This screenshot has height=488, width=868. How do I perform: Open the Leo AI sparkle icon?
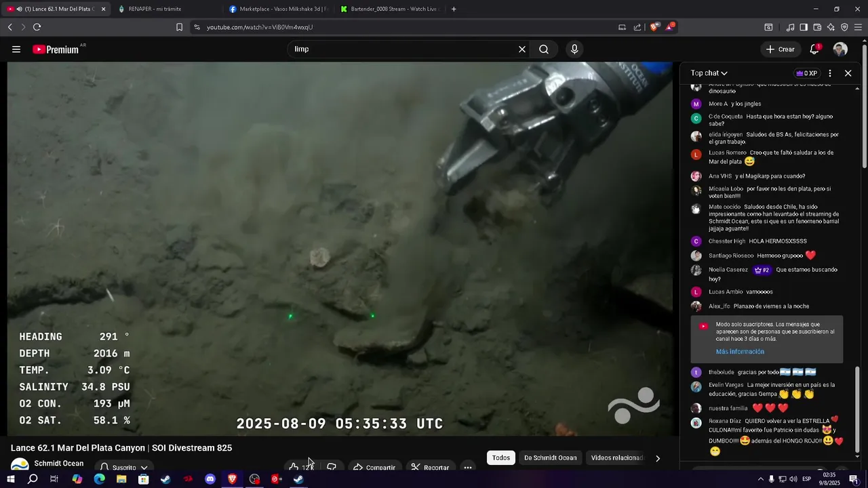tap(831, 27)
